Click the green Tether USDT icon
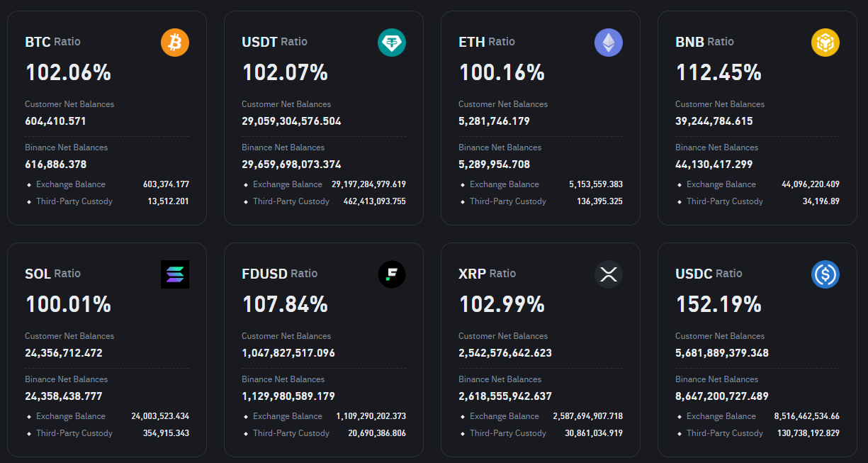The image size is (868, 463). tap(392, 43)
